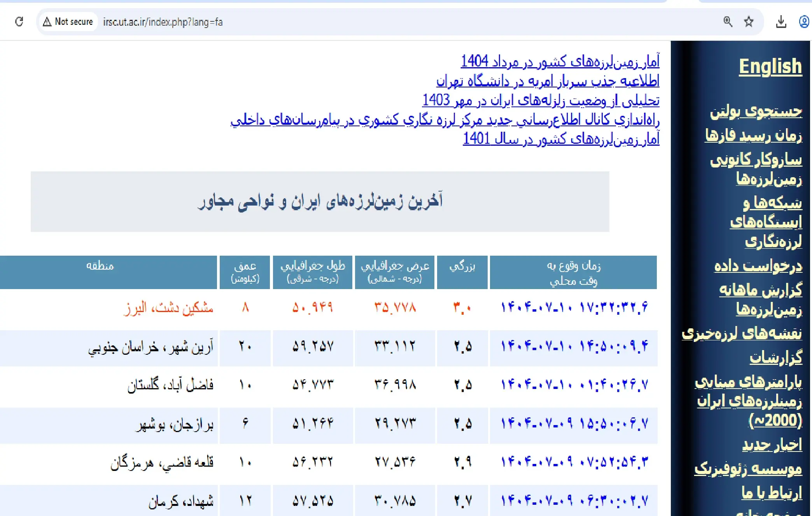The width and height of the screenshot is (812, 516).
Task: Click the Not secure warning icon
Action: 47,22
